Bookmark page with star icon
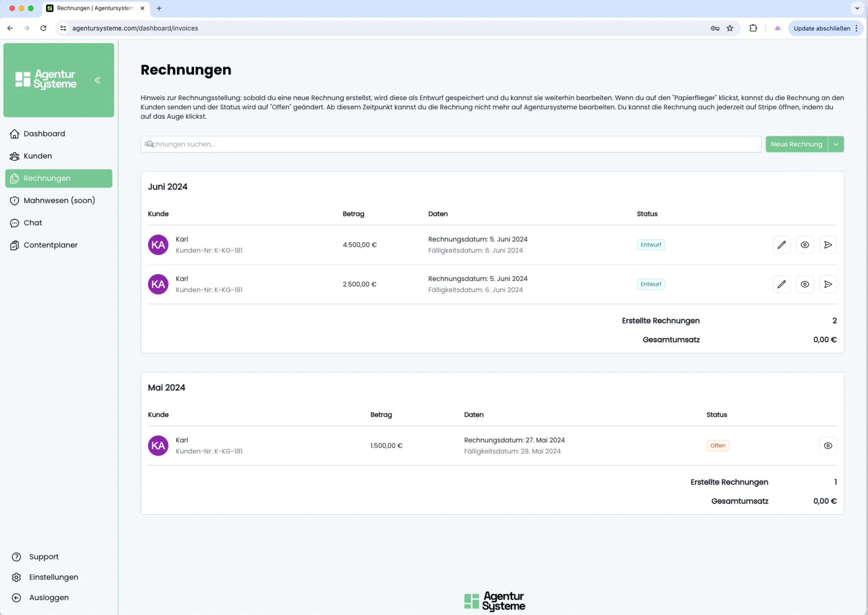This screenshot has width=868, height=615. (x=730, y=28)
